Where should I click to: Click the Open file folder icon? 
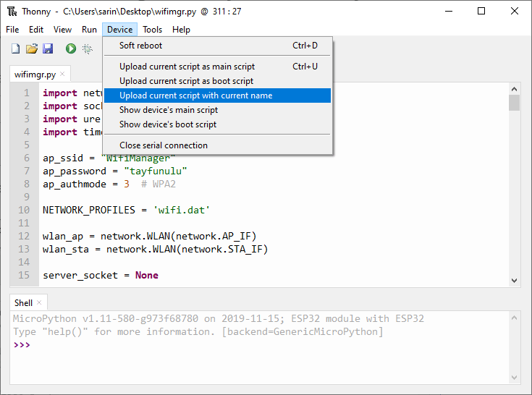[32, 48]
